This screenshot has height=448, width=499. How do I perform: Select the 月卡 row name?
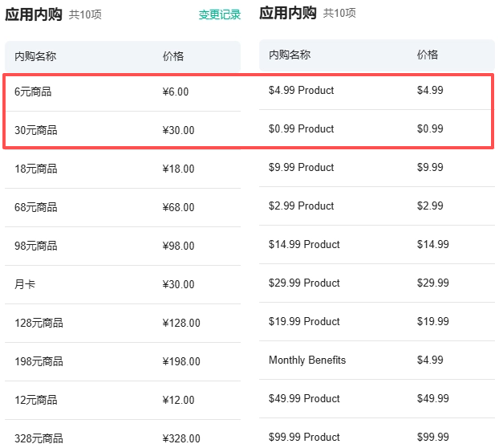point(25,284)
